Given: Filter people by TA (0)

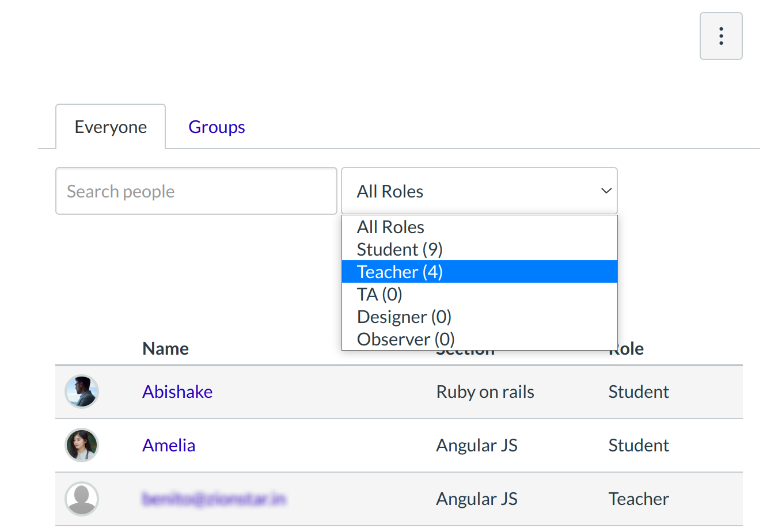Looking at the screenshot, I should point(379,294).
